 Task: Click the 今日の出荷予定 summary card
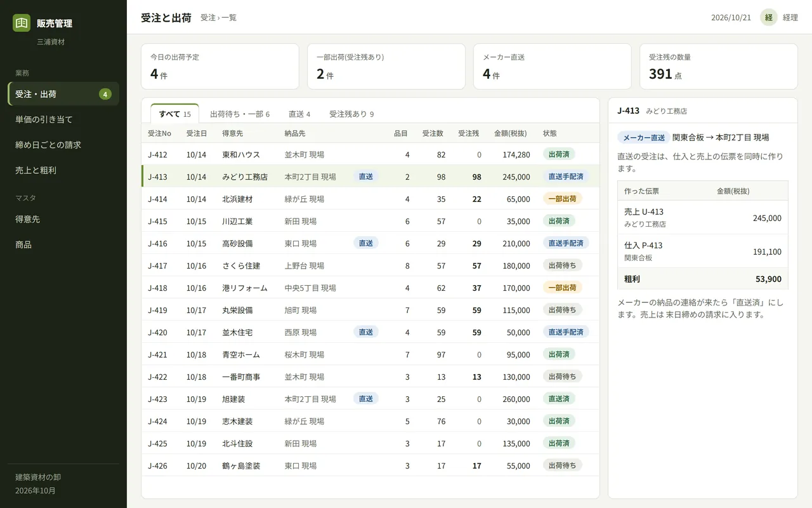(220, 66)
